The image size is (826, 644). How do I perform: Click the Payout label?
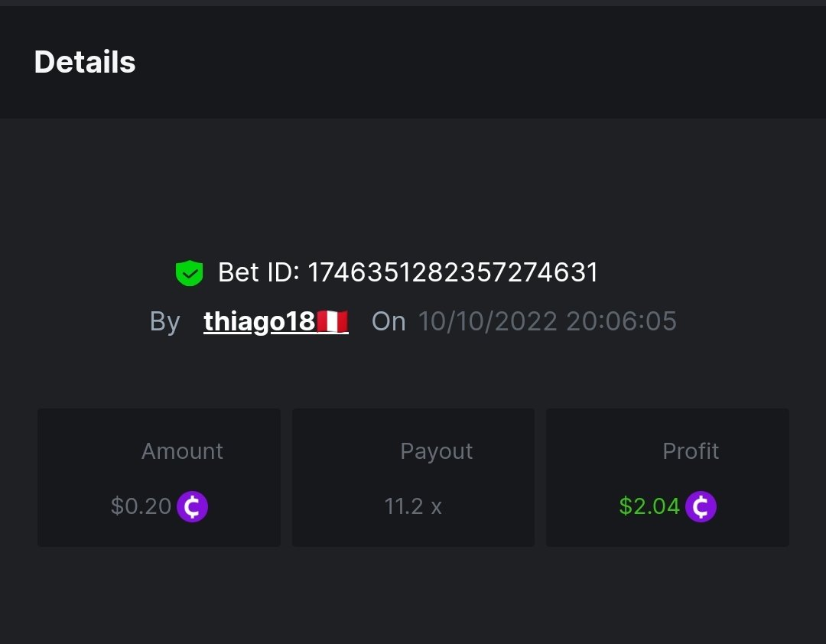(437, 451)
